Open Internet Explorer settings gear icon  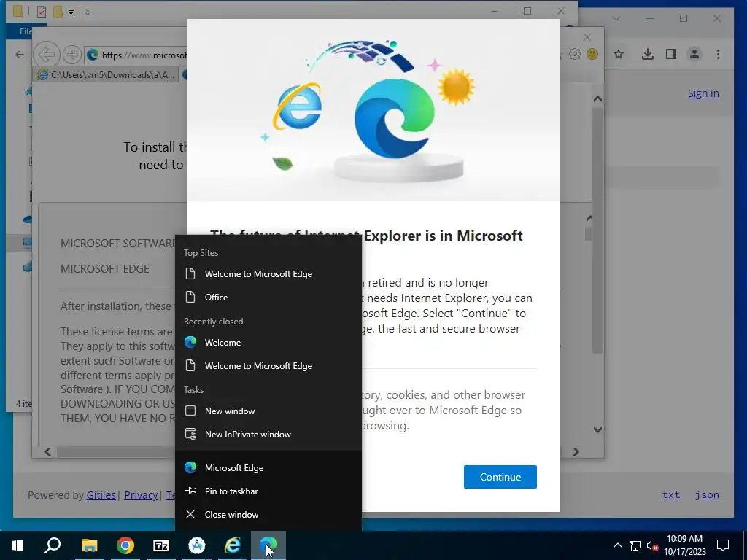pyautogui.click(x=575, y=54)
